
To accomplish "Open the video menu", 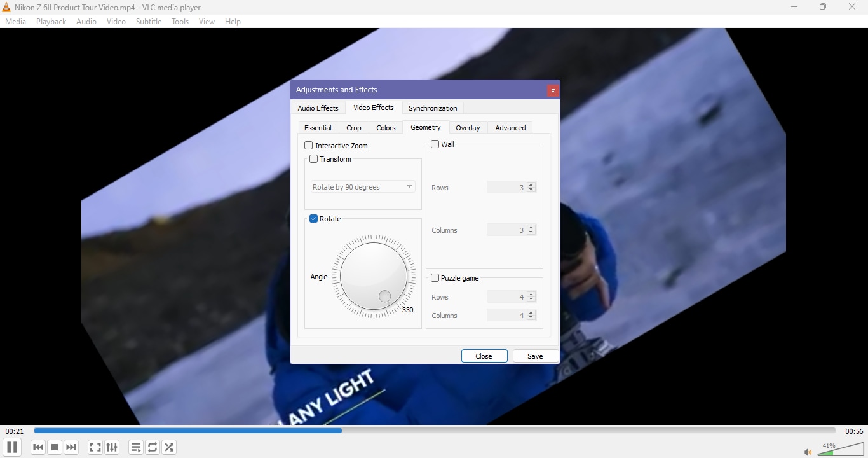I will 116,22.
